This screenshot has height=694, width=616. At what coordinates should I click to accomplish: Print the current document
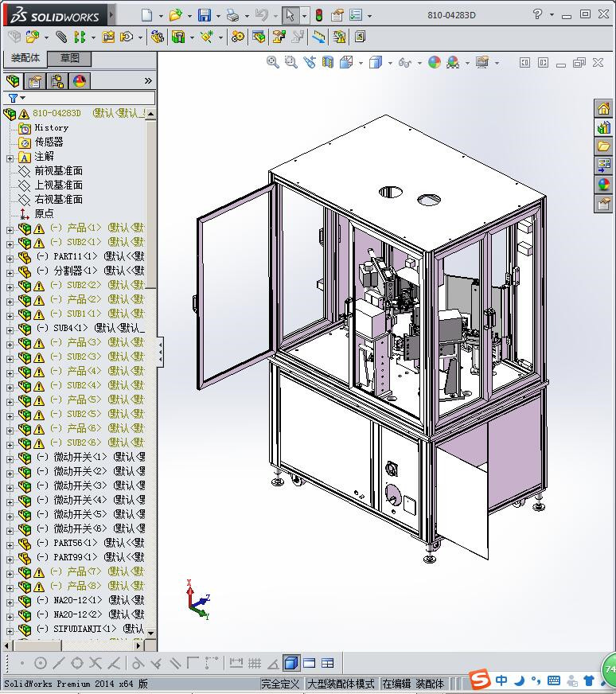232,15
